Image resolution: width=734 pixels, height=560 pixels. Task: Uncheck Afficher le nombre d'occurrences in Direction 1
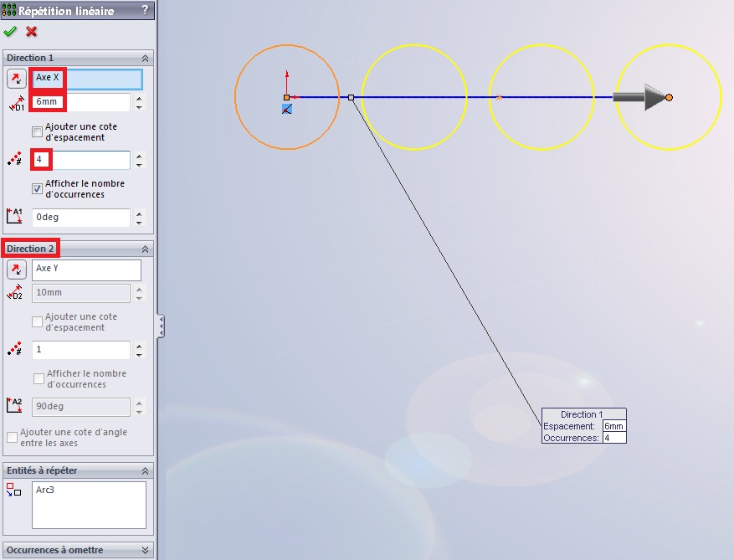(x=37, y=188)
